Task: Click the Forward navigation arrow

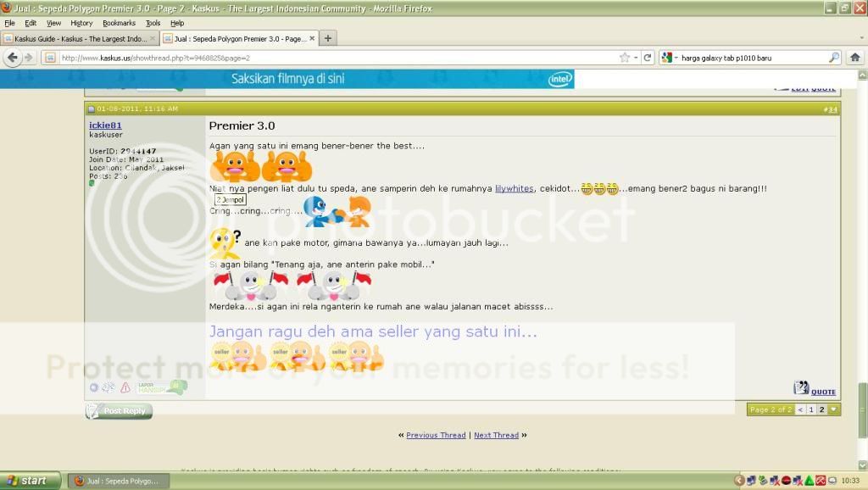Action: point(29,57)
